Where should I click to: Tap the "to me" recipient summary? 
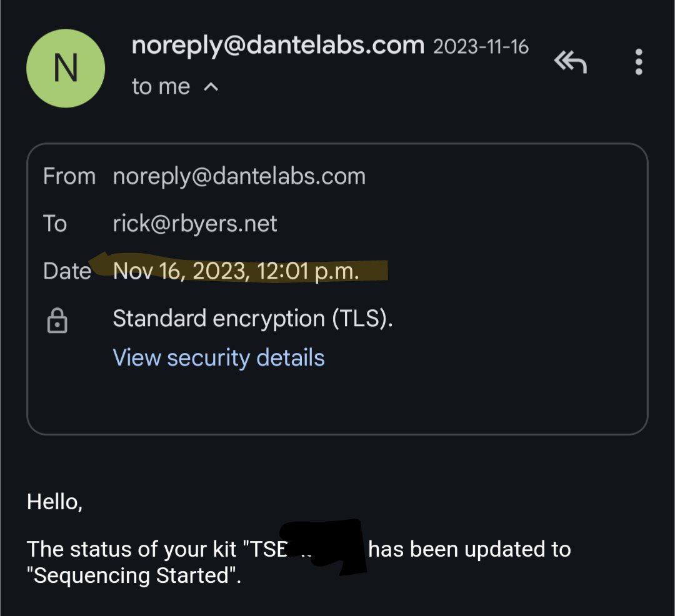[x=161, y=87]
